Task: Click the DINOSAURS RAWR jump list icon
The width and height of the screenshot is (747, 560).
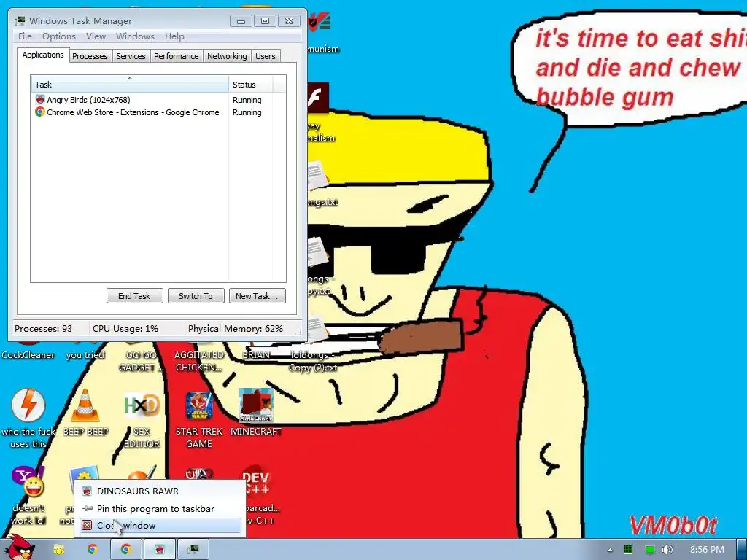Action: point(87,491)
